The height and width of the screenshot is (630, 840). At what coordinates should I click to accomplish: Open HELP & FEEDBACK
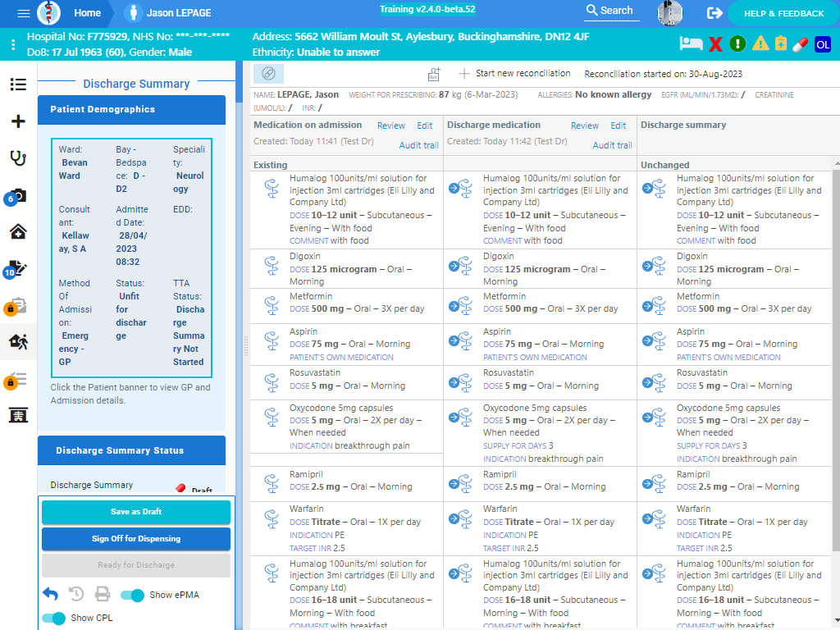pos(783,13)
